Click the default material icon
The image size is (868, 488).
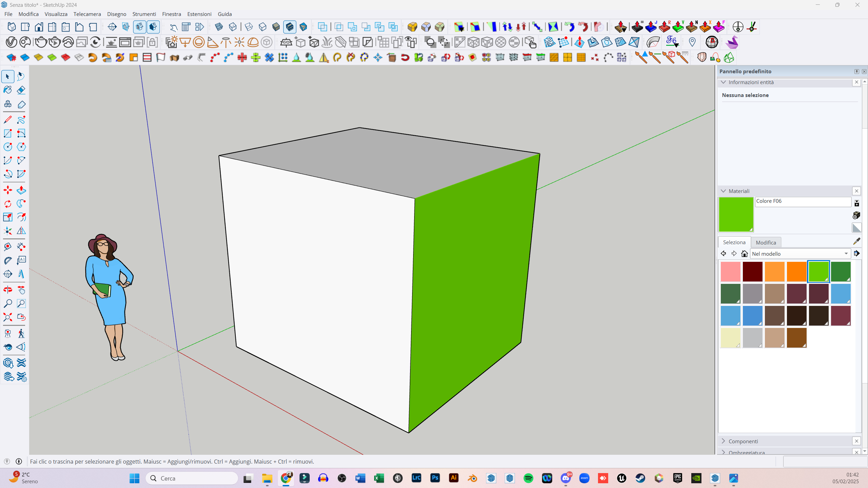pos(856,228)
